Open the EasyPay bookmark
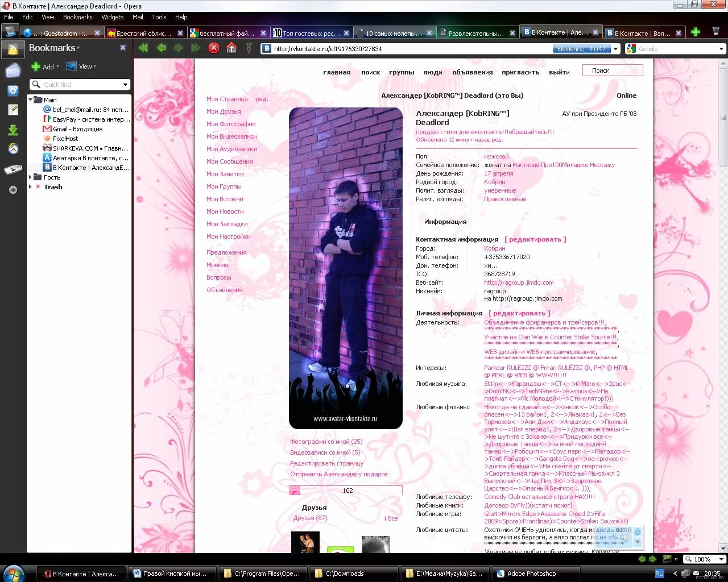The image size is (728, 582). coord(86,119)
